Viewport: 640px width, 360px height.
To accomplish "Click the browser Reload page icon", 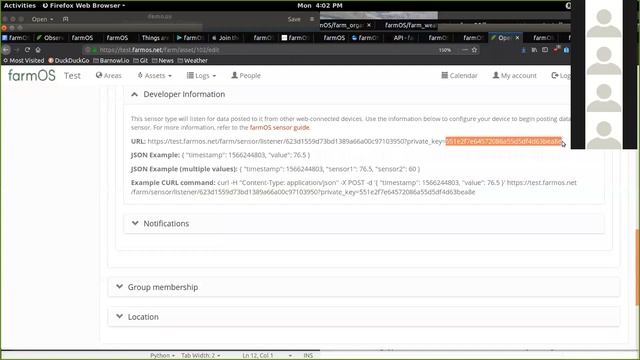I will pyautogui.click(x=27, y=50).
